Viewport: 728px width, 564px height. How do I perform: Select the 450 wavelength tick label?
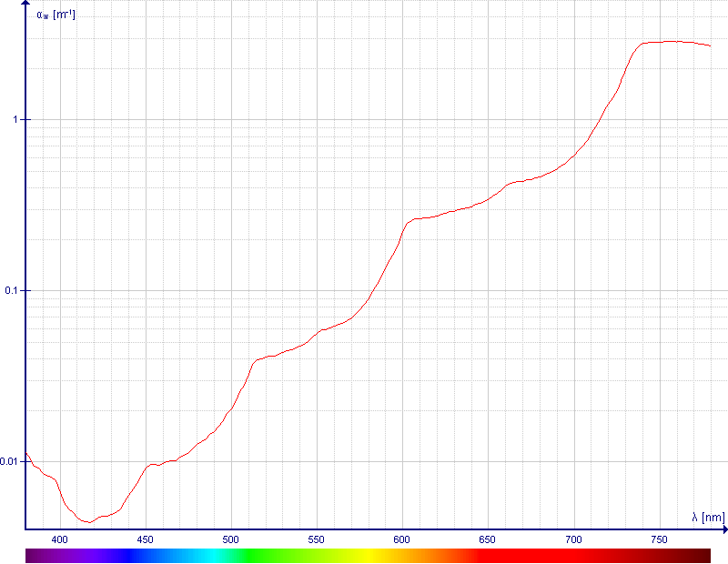coord(146,539)
